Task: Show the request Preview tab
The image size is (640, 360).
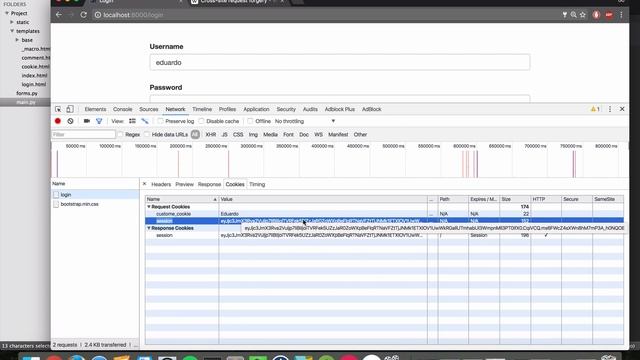Action: tap(184, 184)
